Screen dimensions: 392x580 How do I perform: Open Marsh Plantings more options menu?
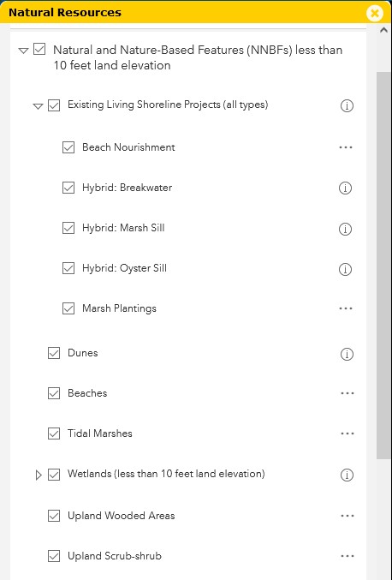coord(346,308)
